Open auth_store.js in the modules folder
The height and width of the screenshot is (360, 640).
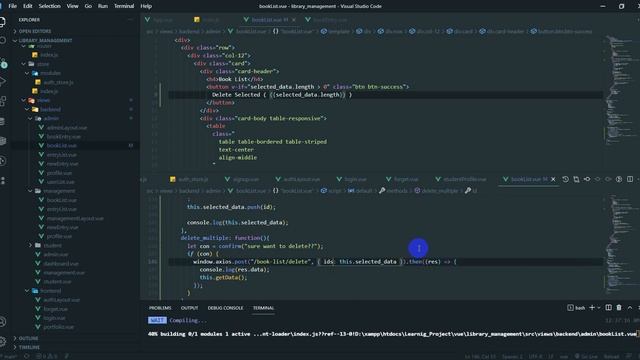[x=54, y=82]
